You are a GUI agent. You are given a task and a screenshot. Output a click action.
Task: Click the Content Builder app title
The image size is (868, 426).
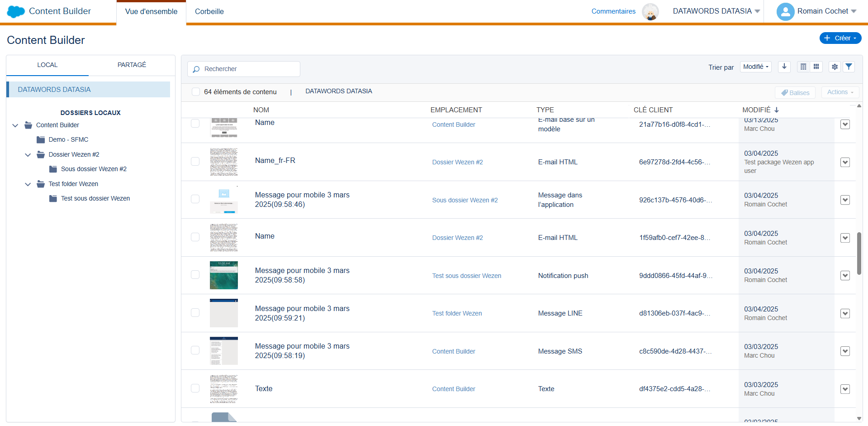tap(60, 11)
